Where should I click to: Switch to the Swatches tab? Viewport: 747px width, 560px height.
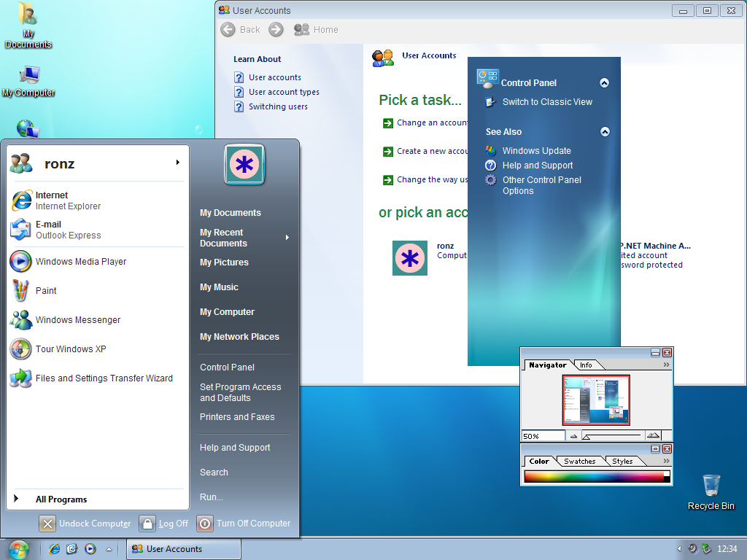click(x=579, y=461)
